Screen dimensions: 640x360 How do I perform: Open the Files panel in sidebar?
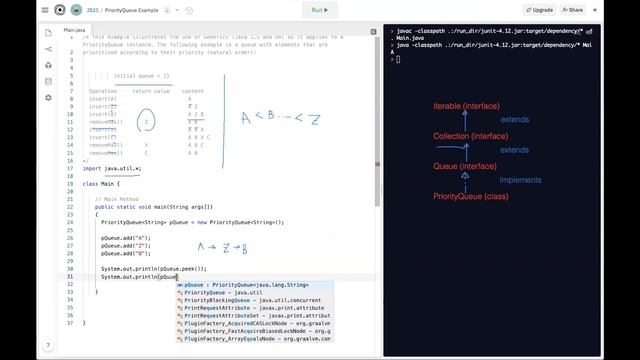tap(48, 33)
